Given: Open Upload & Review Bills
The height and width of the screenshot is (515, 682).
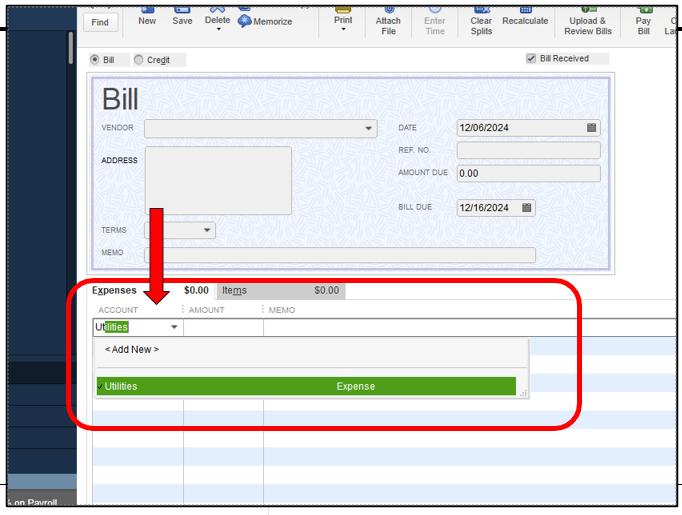Looking at the screenshot, I should click(588, 22).
